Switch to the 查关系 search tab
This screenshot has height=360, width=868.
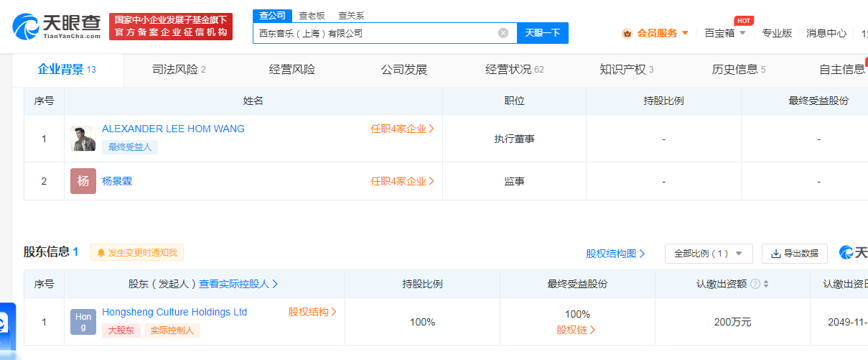pos(351,15)
